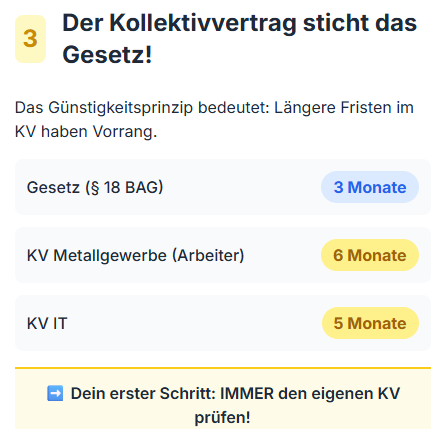Click the words 'den eigenen KV' in the callout
Image resolution: width=439 pixels, height=435 pixels.
point(339,393)
